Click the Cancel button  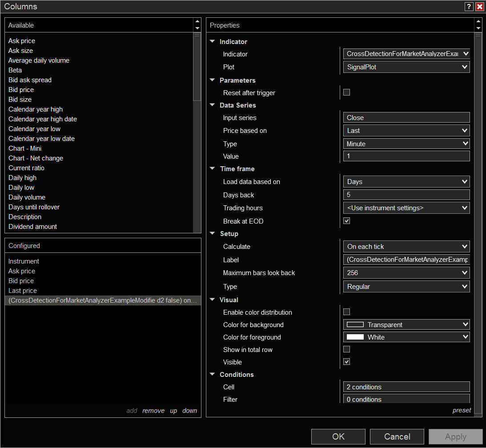397,436
